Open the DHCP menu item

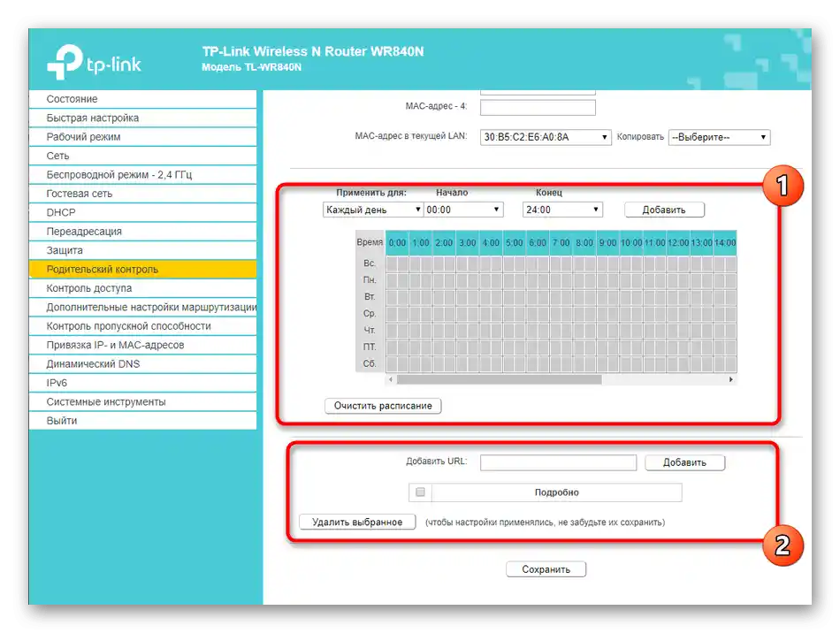(143, 212)
